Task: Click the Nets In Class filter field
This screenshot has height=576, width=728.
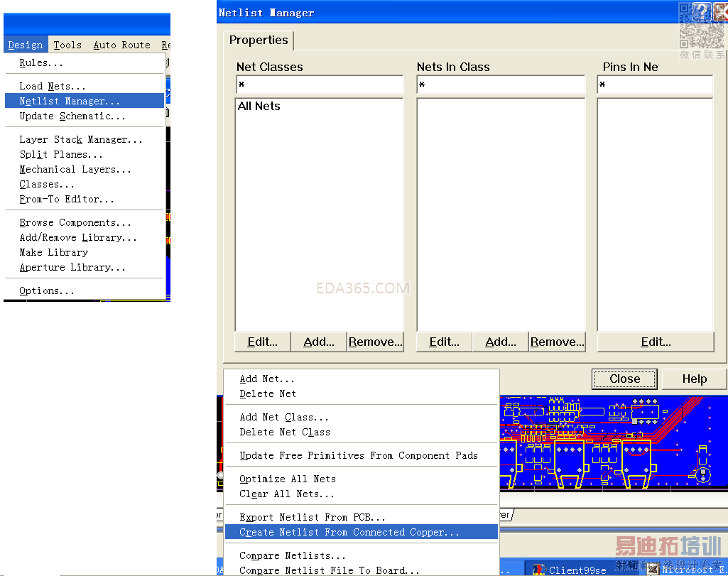Action: (x=500, y=85)
